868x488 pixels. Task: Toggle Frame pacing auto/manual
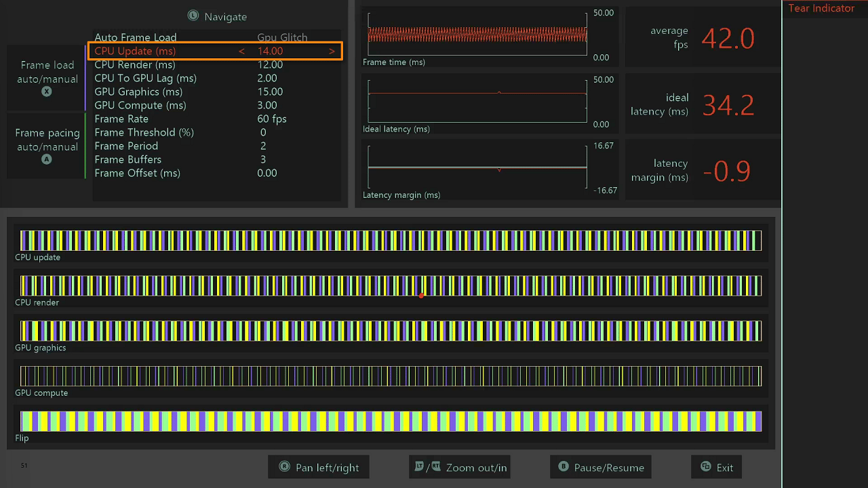(x=47, y=145)
